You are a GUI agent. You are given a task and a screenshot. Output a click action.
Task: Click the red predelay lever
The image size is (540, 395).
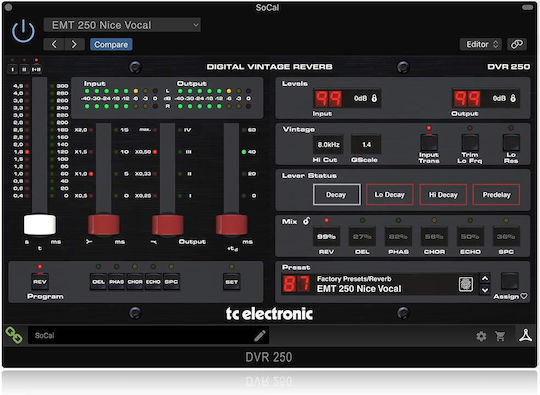232,224
